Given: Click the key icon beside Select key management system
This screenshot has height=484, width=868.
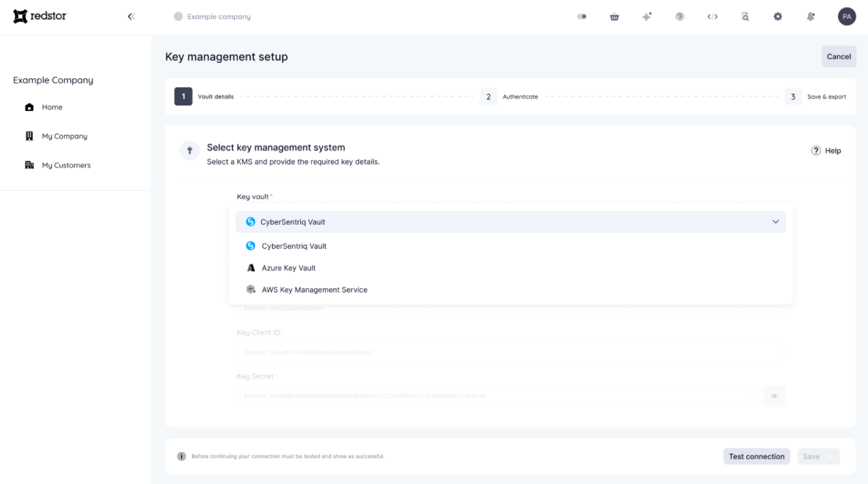Looking at the screenshot, I should 189,151.
